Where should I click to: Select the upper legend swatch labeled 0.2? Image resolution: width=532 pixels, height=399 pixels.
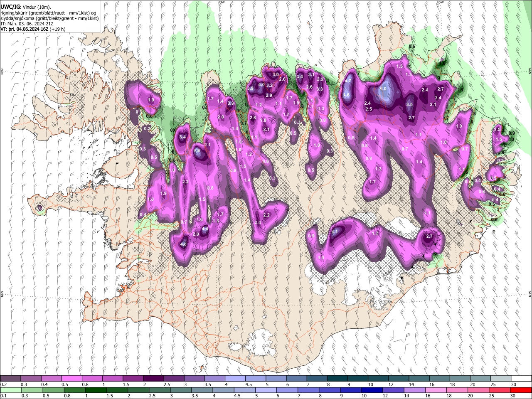click(10, 379)
